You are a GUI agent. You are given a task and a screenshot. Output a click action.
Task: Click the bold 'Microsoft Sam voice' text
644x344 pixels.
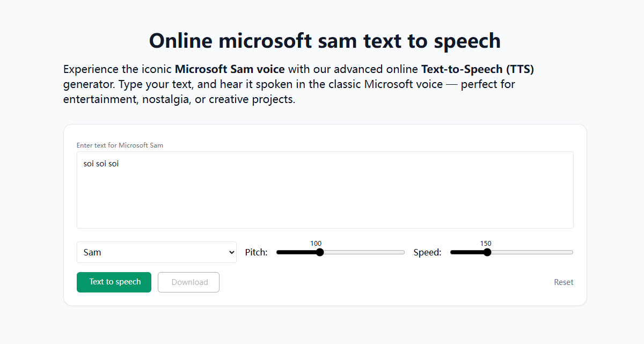point(230,69)
